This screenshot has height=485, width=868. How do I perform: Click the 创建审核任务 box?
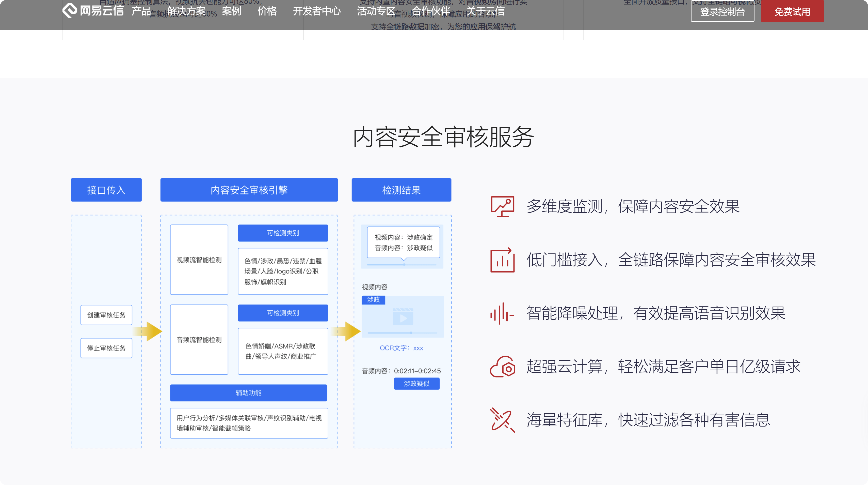[x=106, y=315]
